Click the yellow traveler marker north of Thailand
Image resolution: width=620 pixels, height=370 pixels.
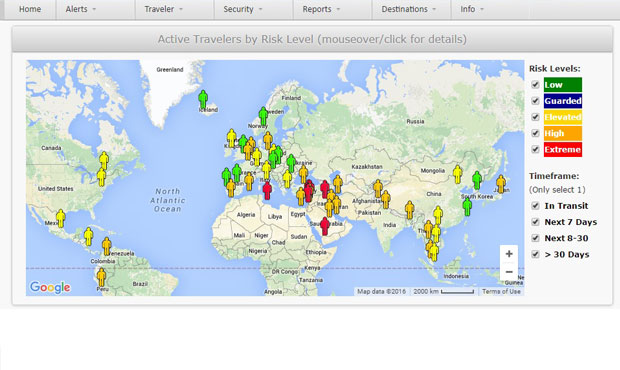tap(438, 215)
